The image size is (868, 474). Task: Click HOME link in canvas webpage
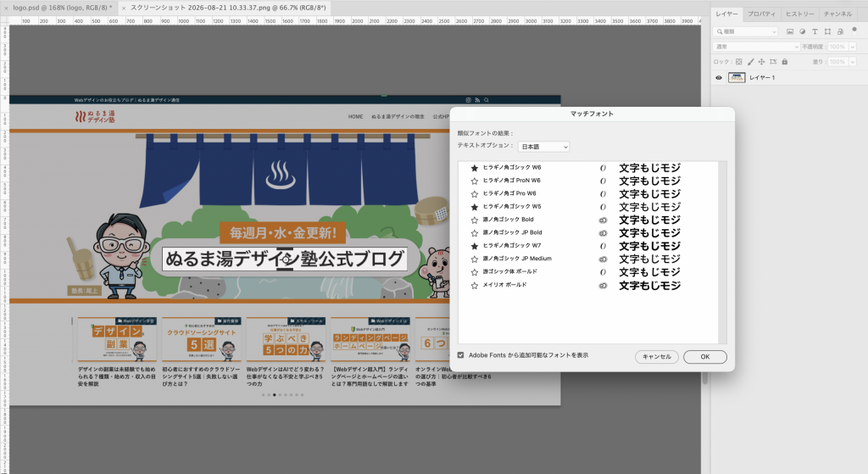pyautogui.click(x=355, y=117)
